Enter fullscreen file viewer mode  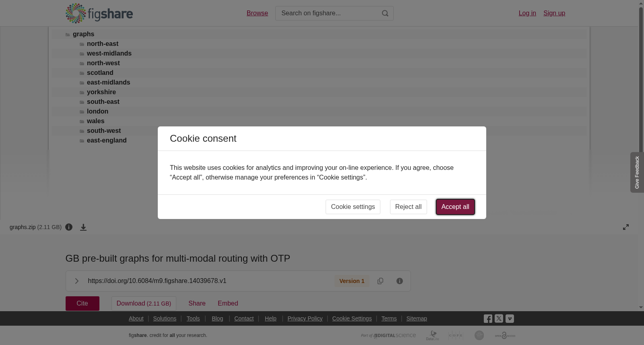(626, 227)
